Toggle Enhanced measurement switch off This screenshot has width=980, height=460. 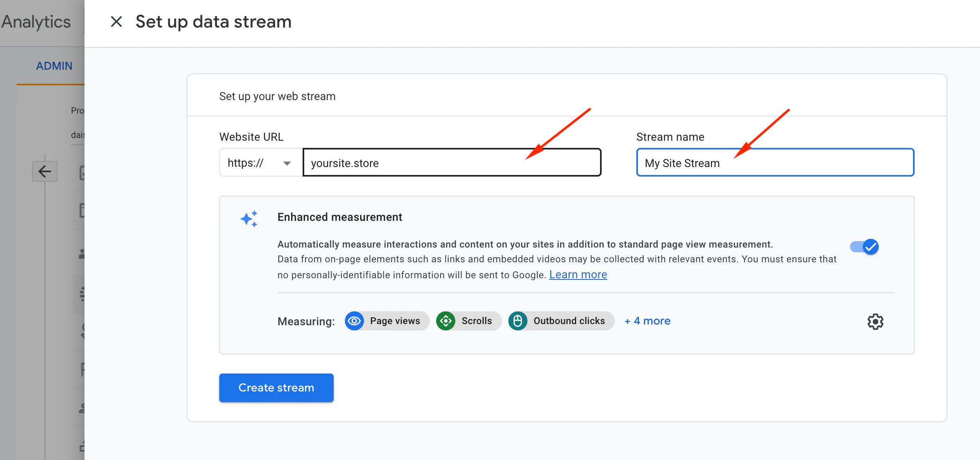[x=864, y=247]
